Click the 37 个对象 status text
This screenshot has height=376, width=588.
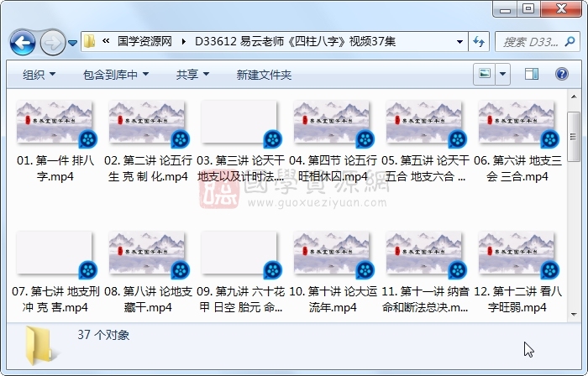103,335
